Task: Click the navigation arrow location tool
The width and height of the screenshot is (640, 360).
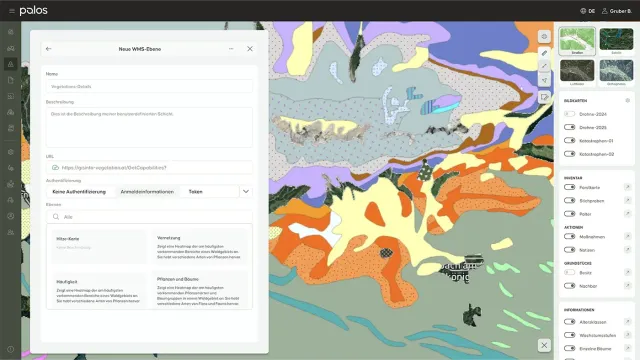Action: point(544,80)
